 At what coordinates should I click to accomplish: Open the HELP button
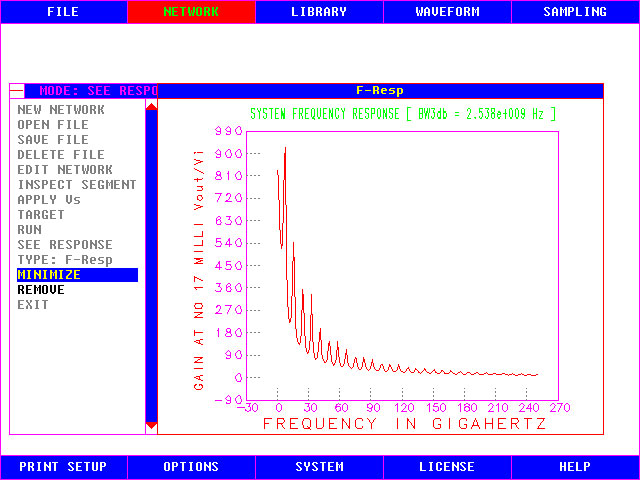tap(575, 467)
